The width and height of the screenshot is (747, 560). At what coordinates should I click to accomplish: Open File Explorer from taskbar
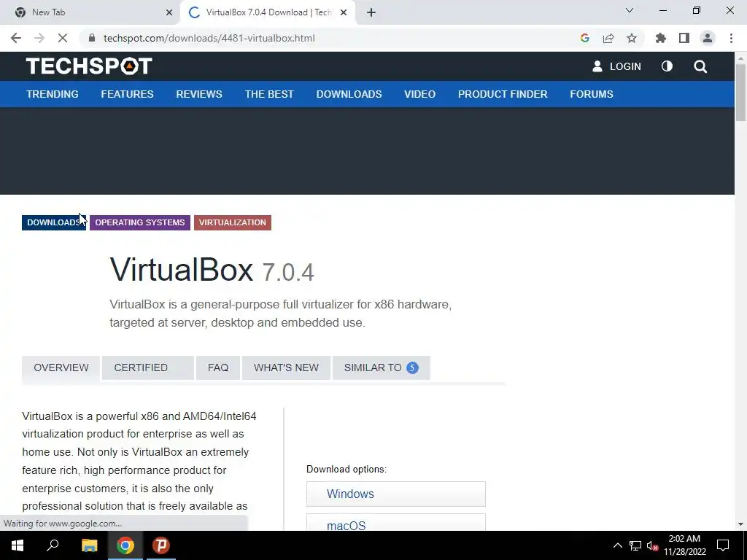pyautogui.click(x=89, y=545)
